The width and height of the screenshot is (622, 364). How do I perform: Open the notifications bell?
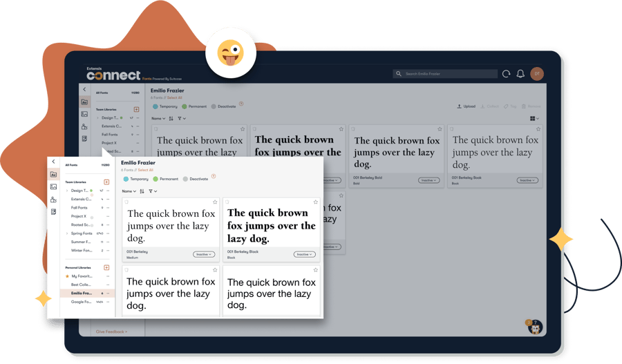point(520,74)
